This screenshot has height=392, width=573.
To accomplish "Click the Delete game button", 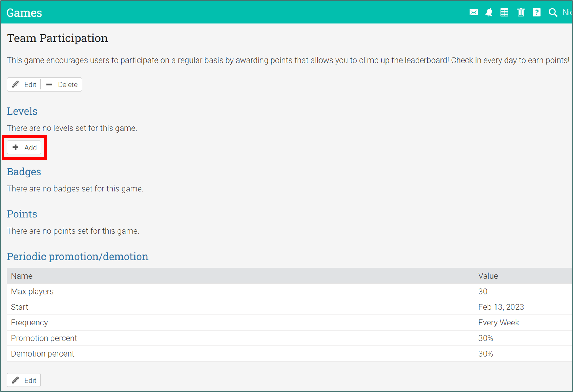I will [62, 84].
